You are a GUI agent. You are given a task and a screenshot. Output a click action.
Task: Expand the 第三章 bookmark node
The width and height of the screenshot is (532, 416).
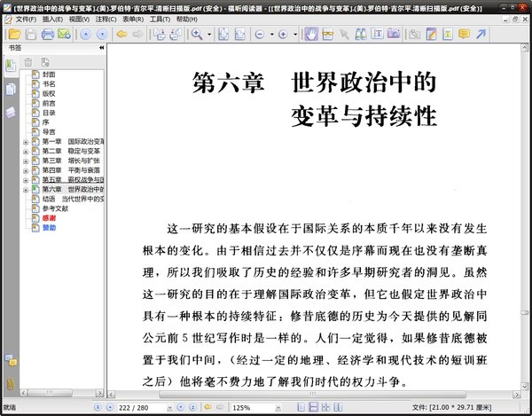tap(26, 161)
